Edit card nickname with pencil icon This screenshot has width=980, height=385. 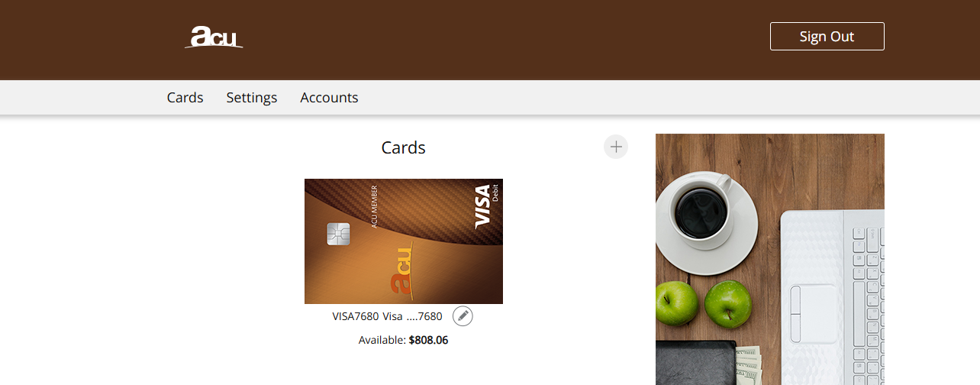[x=463, y=315]
